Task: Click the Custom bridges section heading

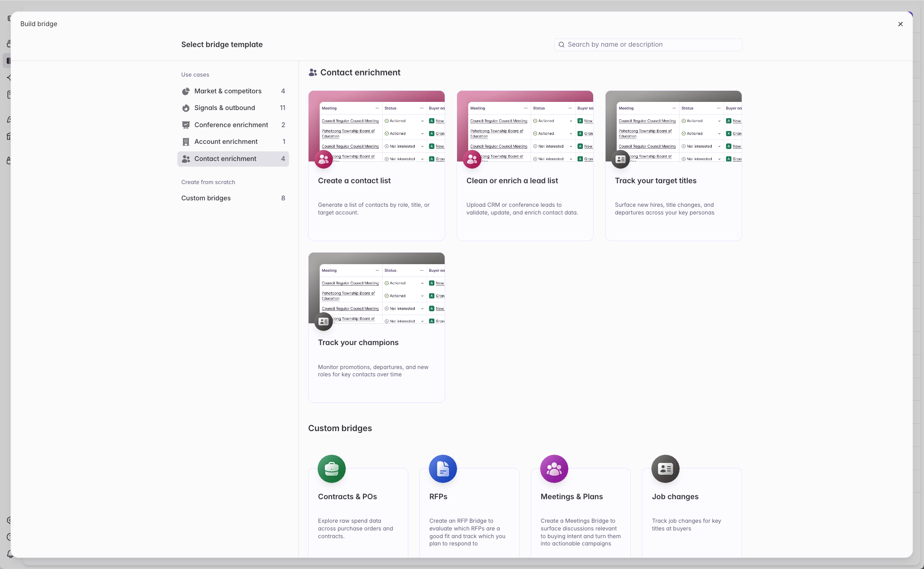Action: (340, 429)
